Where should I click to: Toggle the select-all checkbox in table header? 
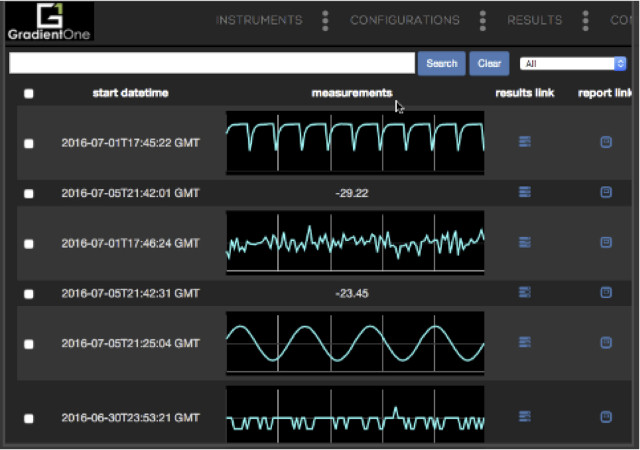point(29,94)
